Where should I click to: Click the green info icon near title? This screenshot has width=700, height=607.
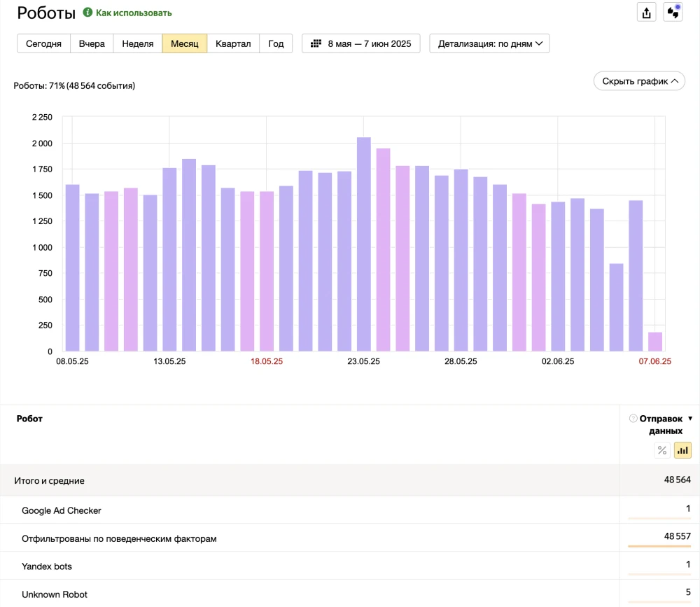(88, 13)
